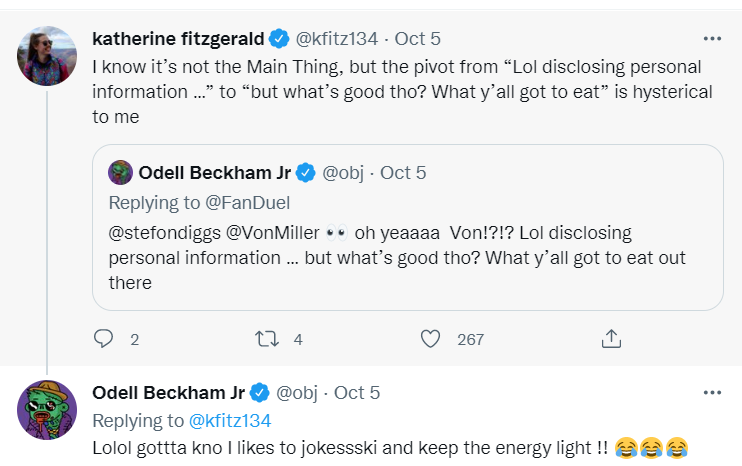The width and height of the screenshot is (742, 466).
Task: Click the katherine fitzgerald display name
Action: (178, 39)
